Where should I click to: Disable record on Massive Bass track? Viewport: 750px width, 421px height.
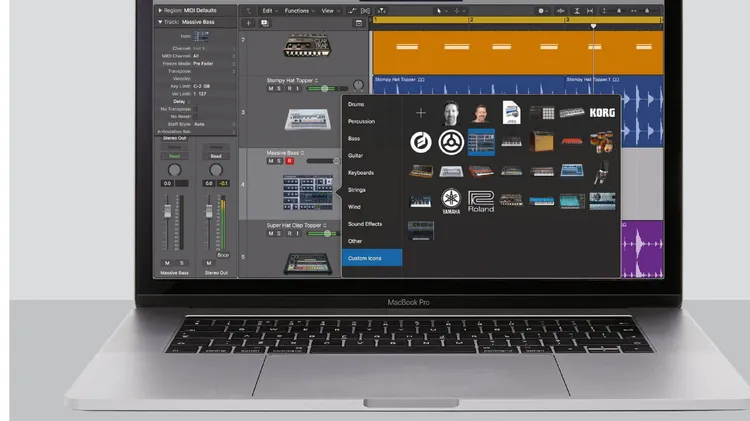pyautogui.click(x=289, y=161)
